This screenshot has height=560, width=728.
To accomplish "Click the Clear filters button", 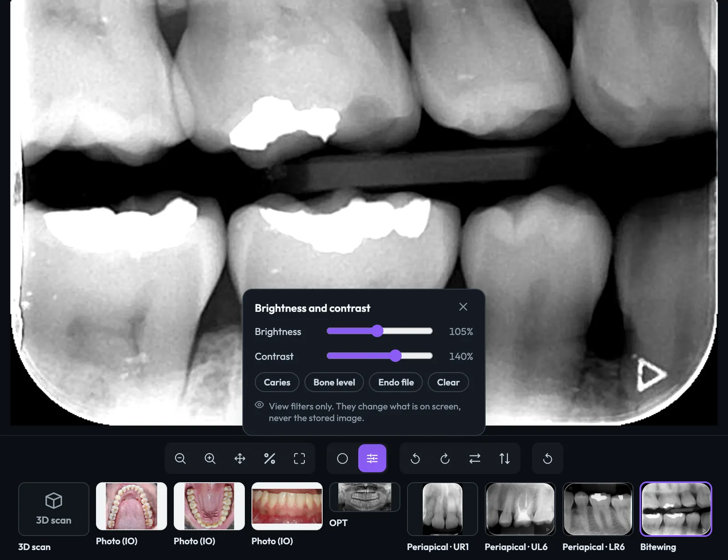I will tap(448, 382).
